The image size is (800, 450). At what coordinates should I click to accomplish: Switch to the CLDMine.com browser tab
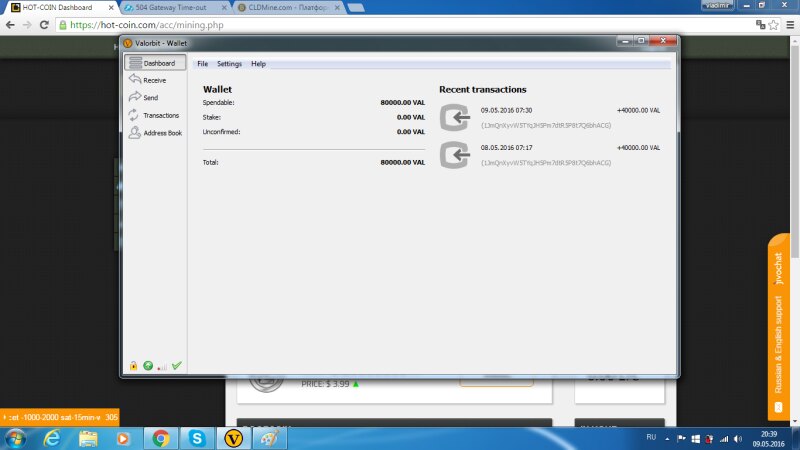285,7
